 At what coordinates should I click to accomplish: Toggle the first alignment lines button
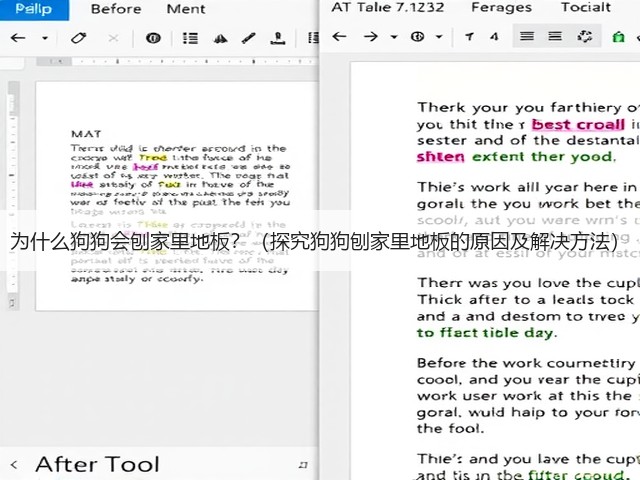pos(527,36)
